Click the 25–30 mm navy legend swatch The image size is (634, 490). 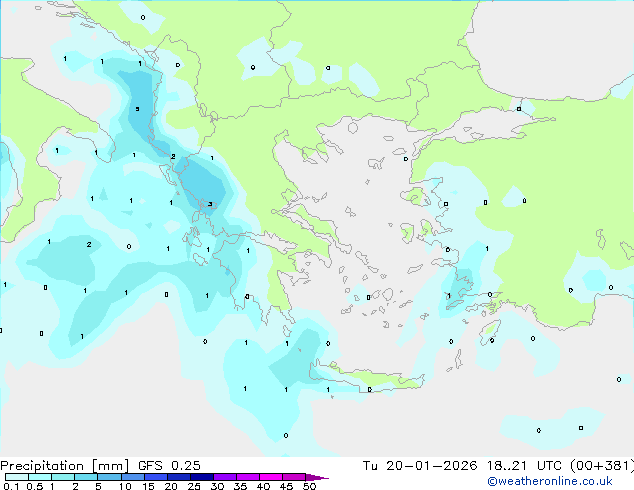click(201, 477)
